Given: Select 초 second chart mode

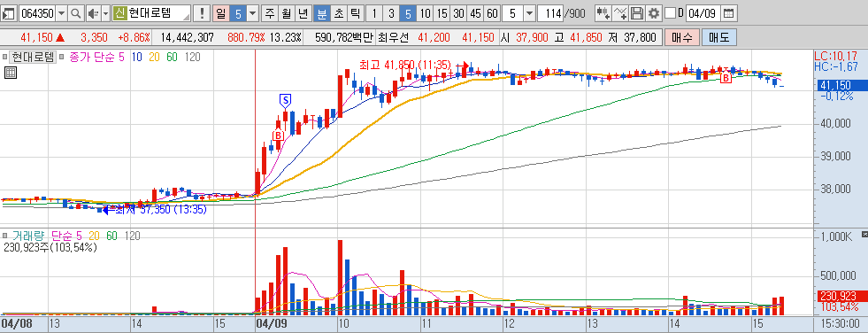Looking at the screenshot, I should coord(338,12).
